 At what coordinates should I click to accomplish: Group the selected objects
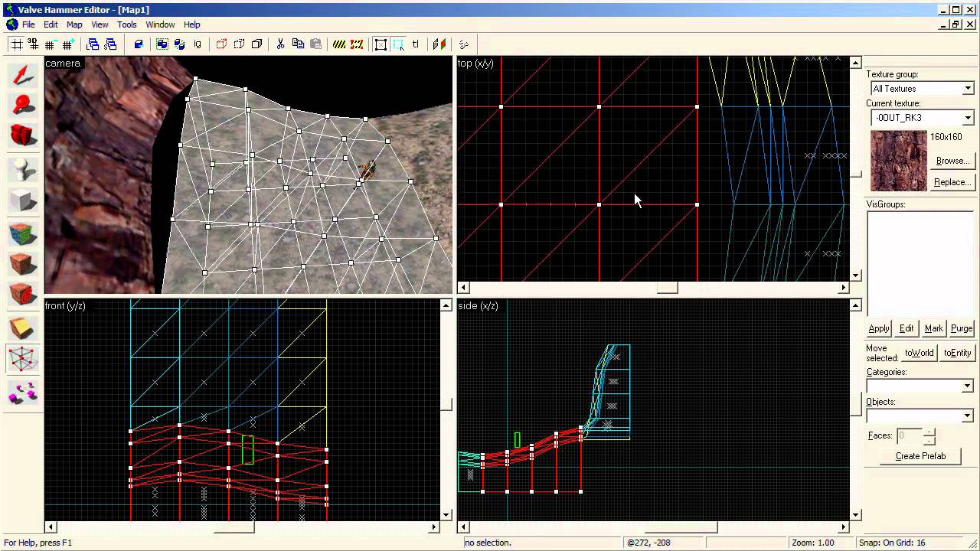[x=162, y=44]
